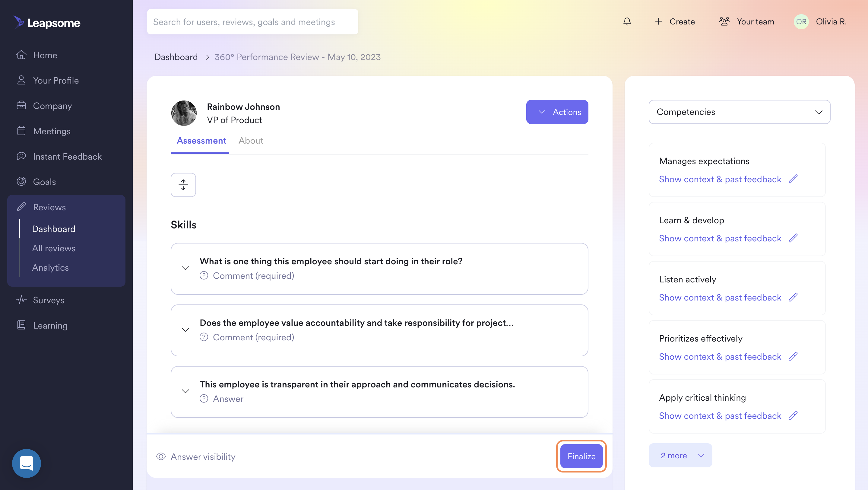This screenshot has width=868, height=490.
Task: Click the Learning book icon
Action: pyautogui.click(x=21, y=325)
